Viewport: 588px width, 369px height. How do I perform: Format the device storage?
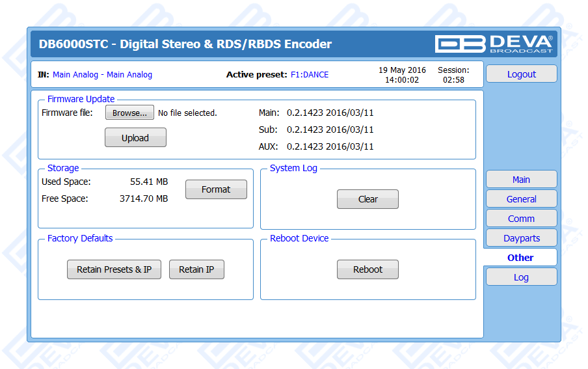216,189
